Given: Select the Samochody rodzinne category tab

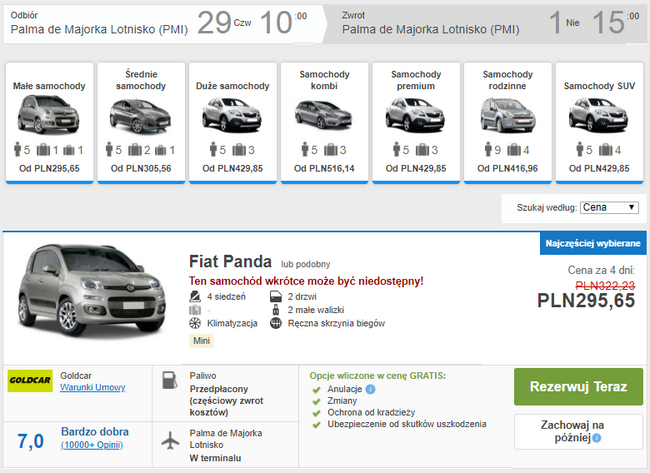Looking at the screenshot, I should click(507, 123).
